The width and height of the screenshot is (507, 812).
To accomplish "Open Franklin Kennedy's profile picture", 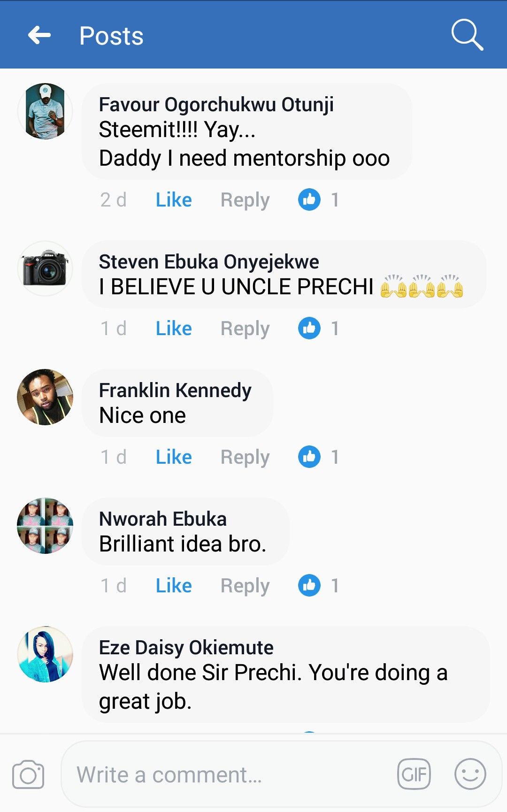I will coord(45,397).
